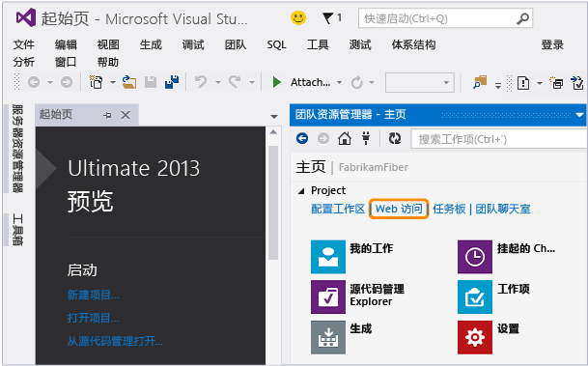Open the 服务器资源管理器 side tab
588x366 pixels.
point(17,149)
